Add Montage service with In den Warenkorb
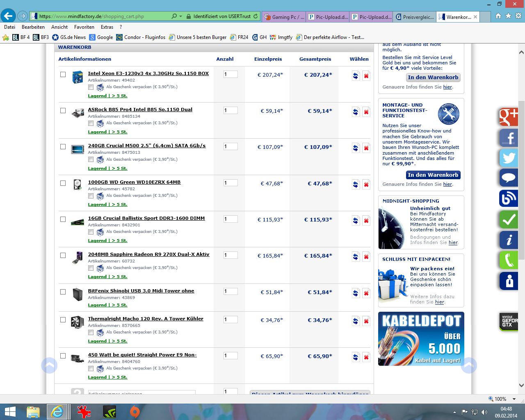The image size is (525, 420). pos(433,175)
